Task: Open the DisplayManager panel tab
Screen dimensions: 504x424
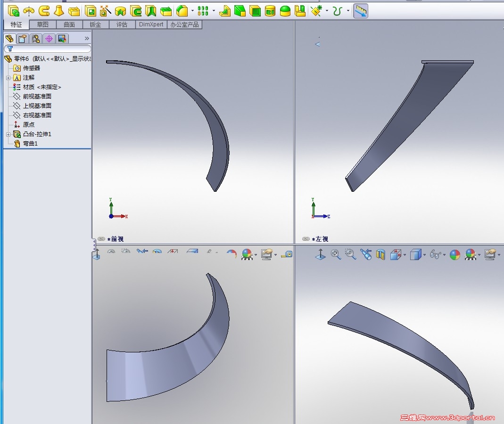Action: point(62,39)
